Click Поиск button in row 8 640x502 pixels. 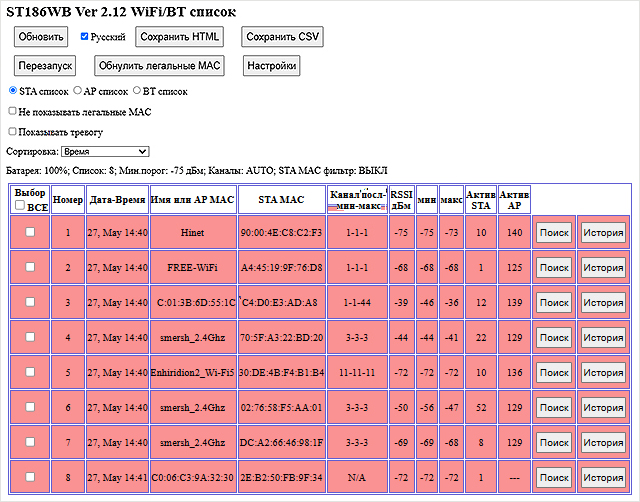tap(553, 478)
